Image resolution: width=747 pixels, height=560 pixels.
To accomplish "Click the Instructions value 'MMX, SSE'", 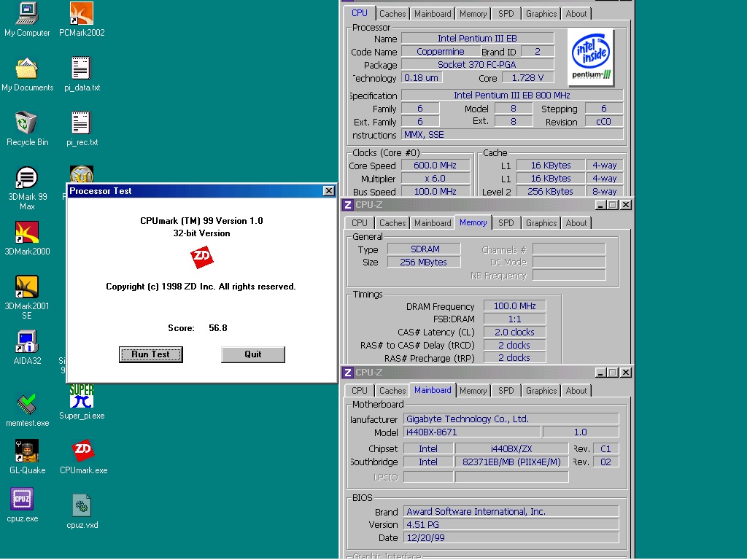I will [512, 135].
